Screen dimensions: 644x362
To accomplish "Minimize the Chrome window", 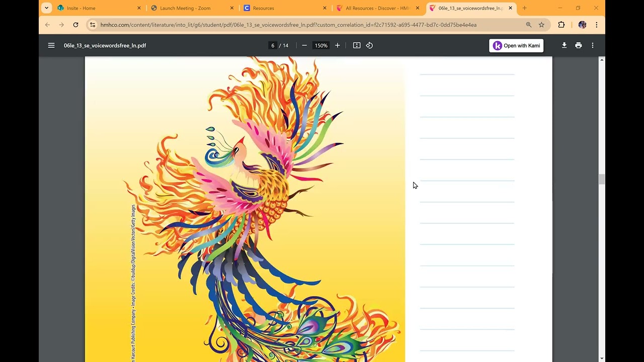I will [560, 8].
